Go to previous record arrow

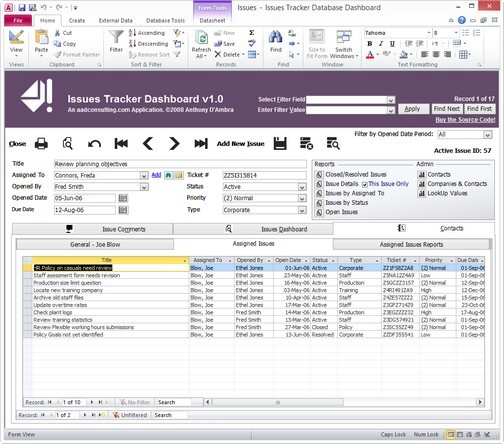pyautogui.click(x=148, y=144)
